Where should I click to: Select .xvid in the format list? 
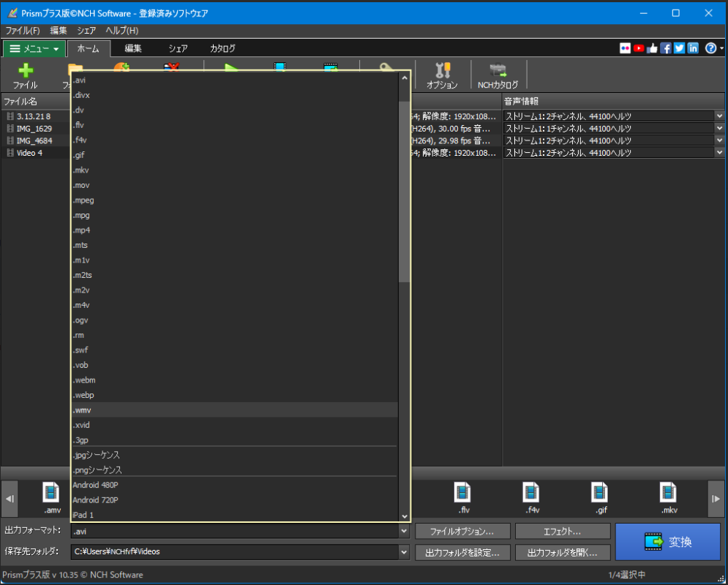234,425
